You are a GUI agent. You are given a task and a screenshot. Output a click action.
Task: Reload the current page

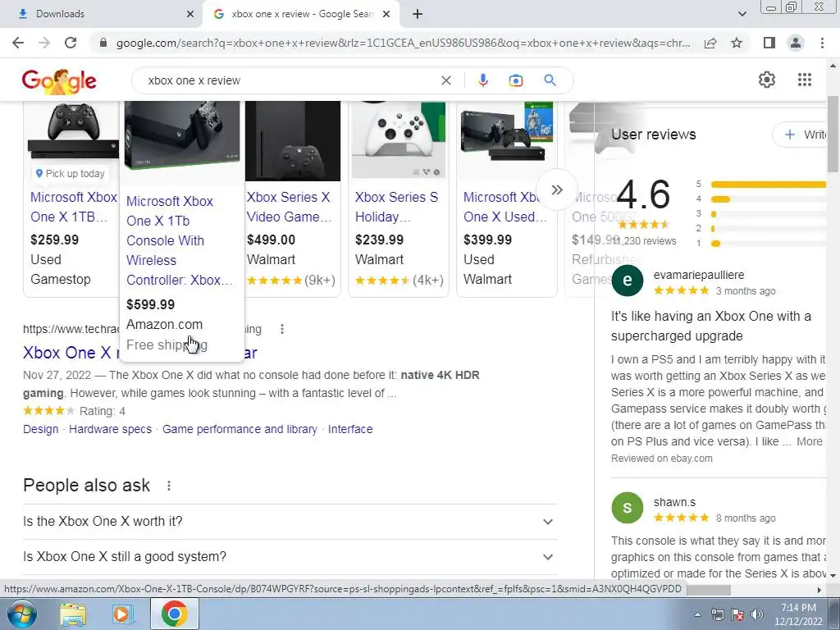tap(71, 43)
